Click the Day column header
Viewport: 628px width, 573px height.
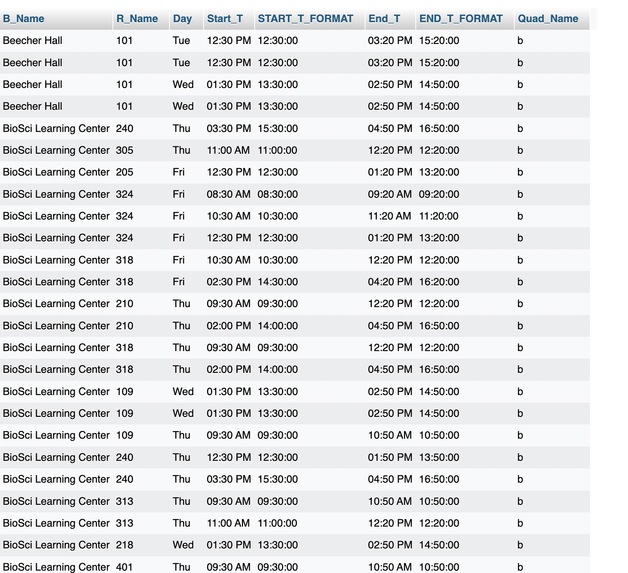182,19
